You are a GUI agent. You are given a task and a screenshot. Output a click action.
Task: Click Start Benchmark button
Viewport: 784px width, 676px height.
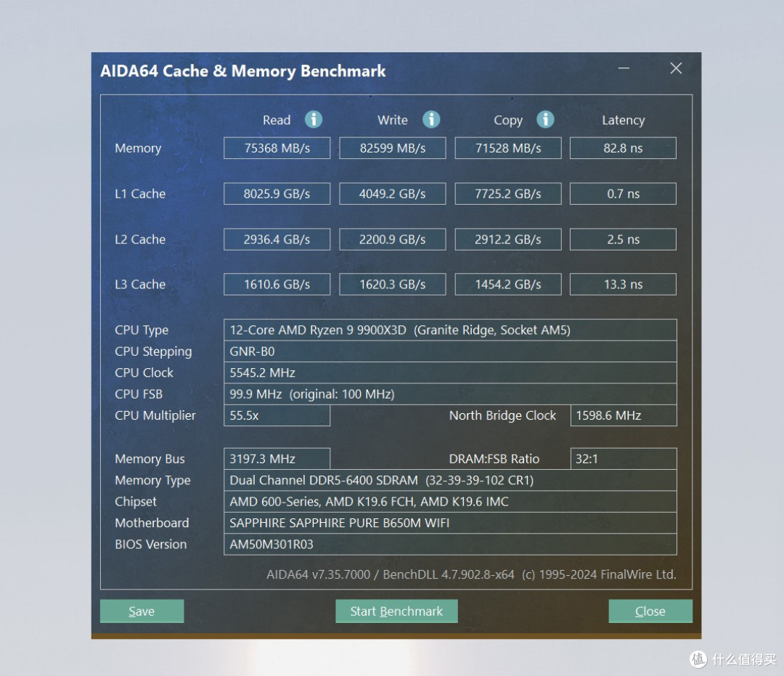396,611
